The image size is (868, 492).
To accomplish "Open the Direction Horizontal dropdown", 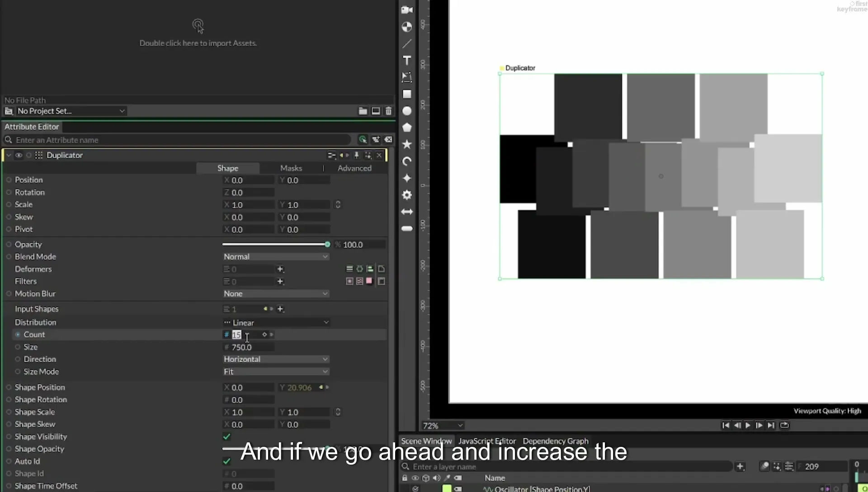I will [x=276, y=359].
